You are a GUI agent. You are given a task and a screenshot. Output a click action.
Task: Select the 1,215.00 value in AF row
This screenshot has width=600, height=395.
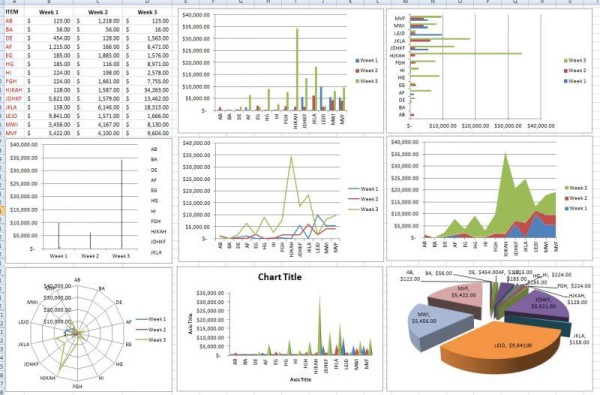point(59,47)
